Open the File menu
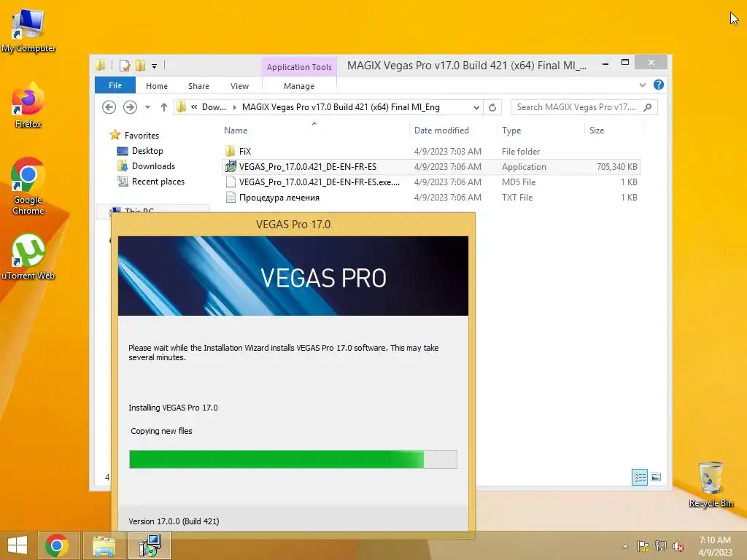This screenshot has height=560, width=747. point(115,85)
